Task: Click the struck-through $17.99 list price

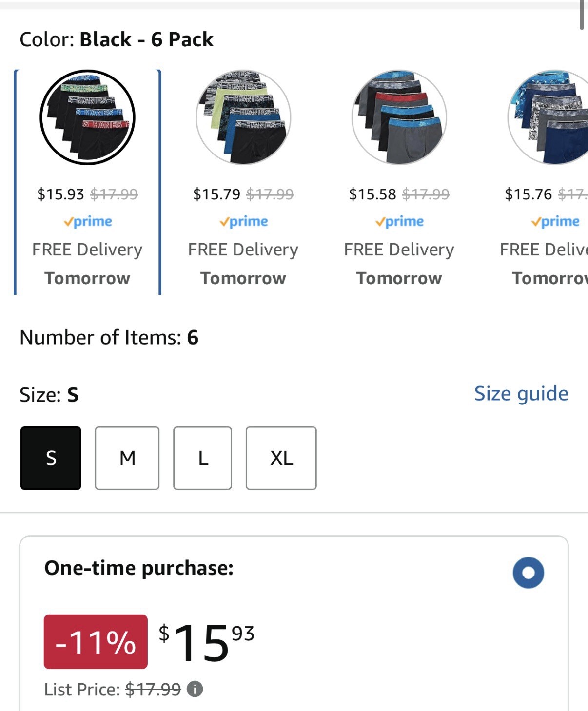Action: [153, 690]
